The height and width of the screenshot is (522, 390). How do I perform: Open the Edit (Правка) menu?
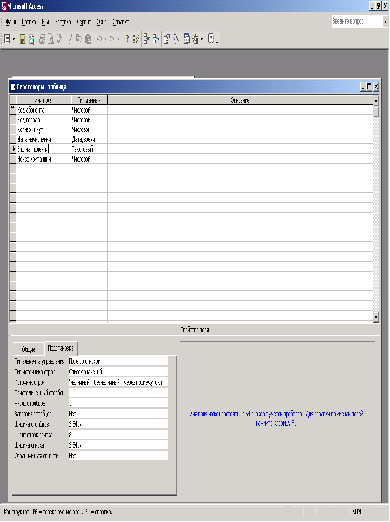(x=29, y=22)
